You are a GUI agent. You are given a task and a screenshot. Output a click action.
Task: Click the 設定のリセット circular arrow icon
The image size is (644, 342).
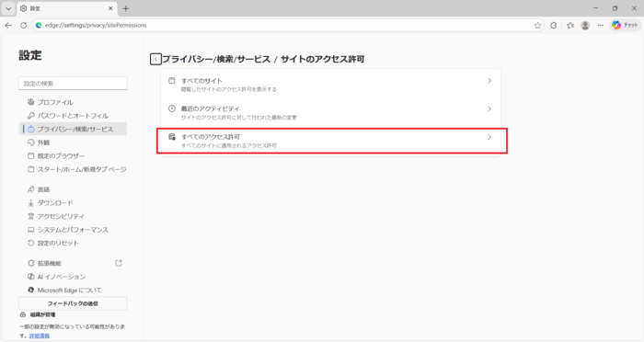click(30, 243)
